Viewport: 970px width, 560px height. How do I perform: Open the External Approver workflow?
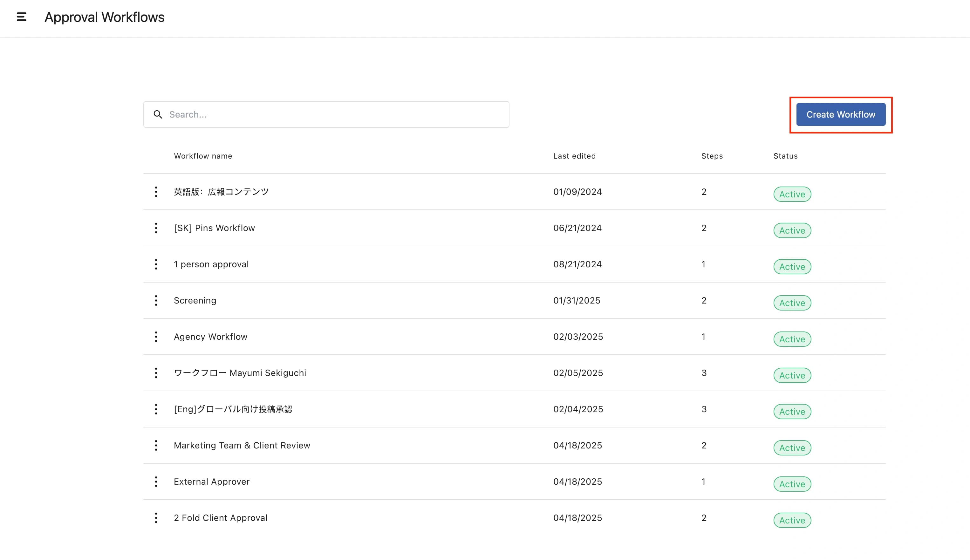point(212,481)
